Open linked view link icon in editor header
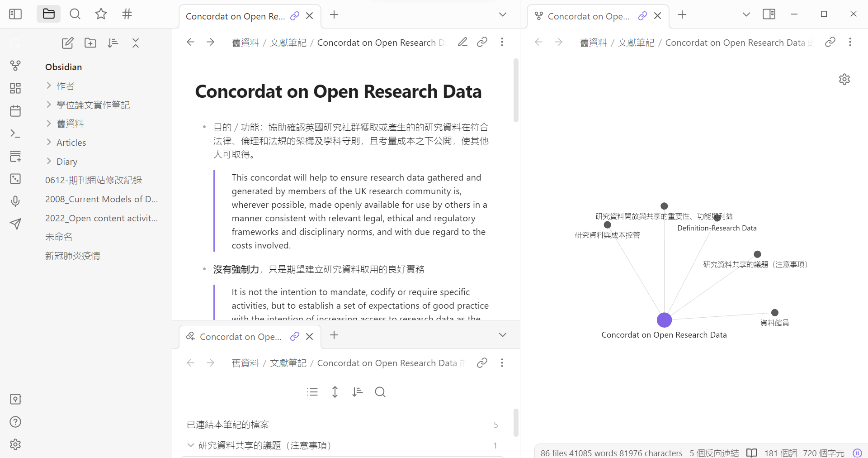The image size is (868, 458). click(x=482, y=42)
